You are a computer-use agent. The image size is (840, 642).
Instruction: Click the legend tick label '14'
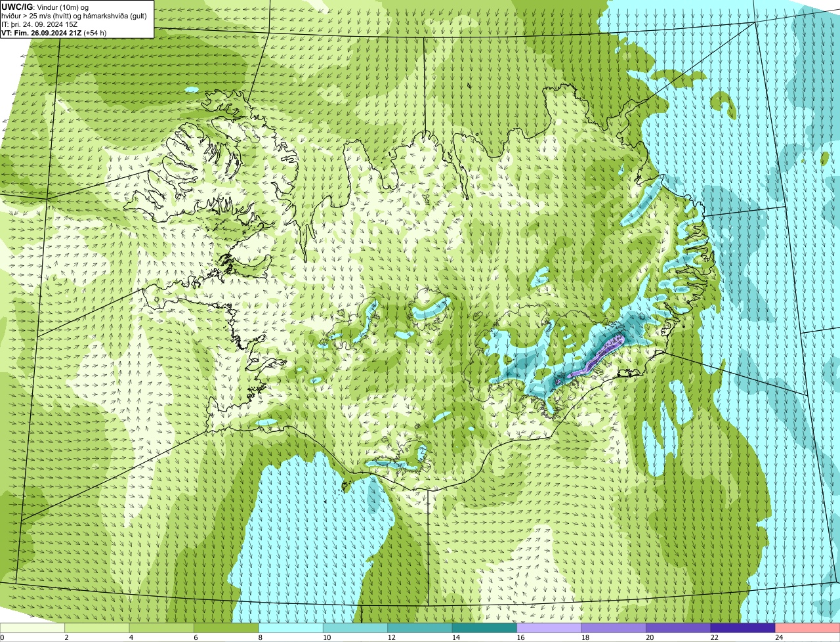click(x=456, y=637)
